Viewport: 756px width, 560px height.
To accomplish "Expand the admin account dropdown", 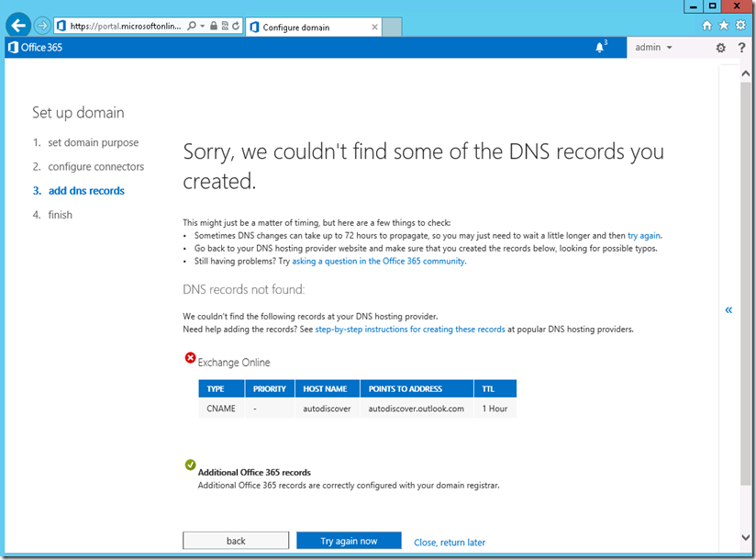I will [x=653, y=47].
